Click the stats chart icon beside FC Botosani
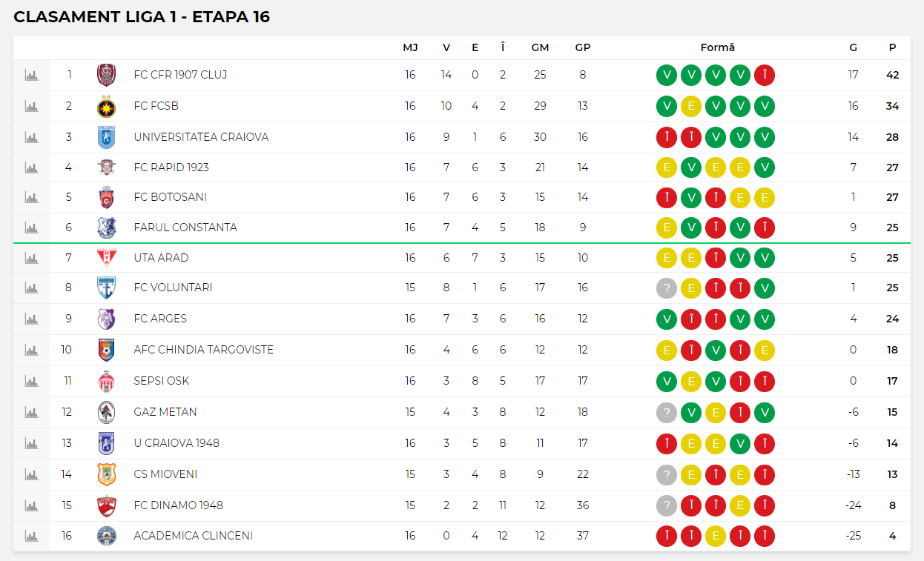 (x=31, y=198)
